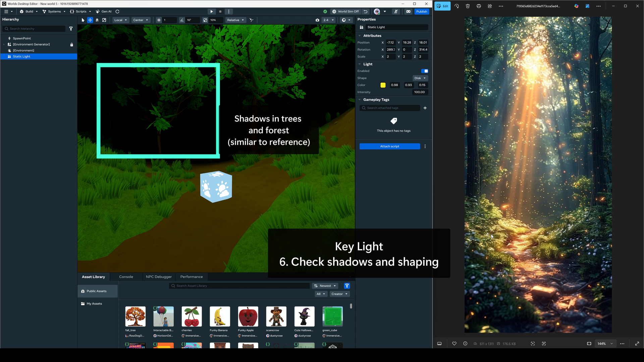Click the rotate tool icon
The height and width of the screenshot is (362, 644).
(x=97, y=20)
